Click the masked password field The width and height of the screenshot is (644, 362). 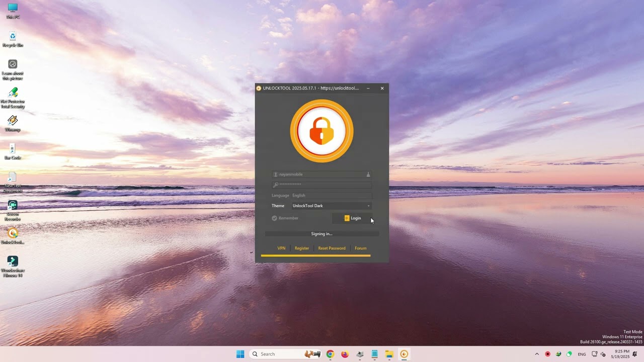pyautogui.click(x=322, y=185)
